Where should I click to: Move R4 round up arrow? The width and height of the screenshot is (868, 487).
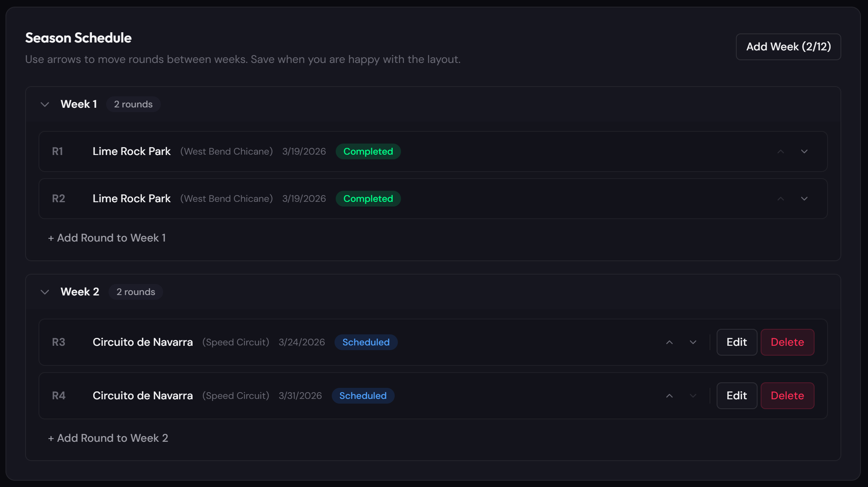669,396
